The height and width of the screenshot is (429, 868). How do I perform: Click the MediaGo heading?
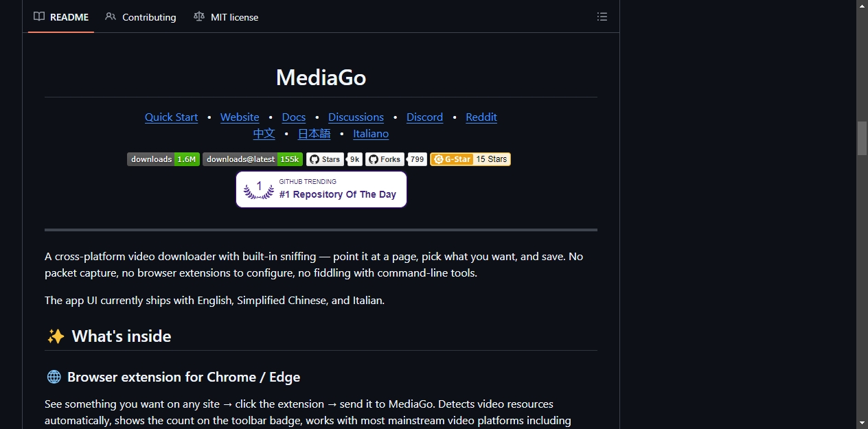click(x=321, y=78)
